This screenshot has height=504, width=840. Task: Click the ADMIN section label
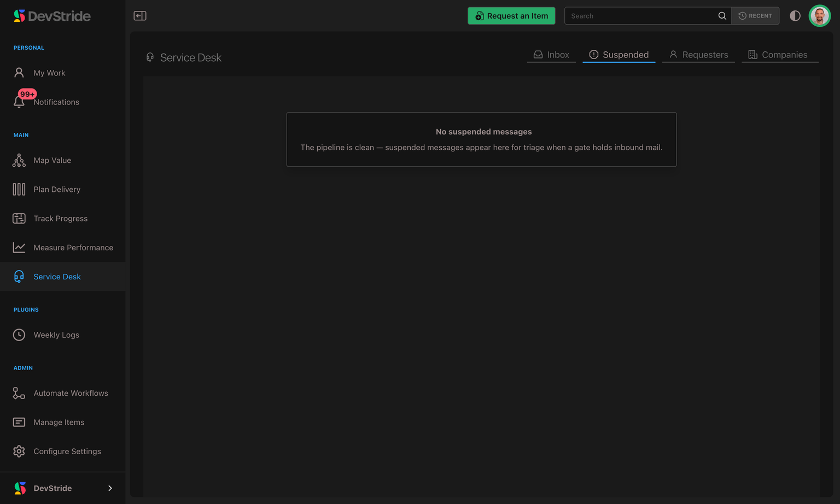click(x=23, y=368)
